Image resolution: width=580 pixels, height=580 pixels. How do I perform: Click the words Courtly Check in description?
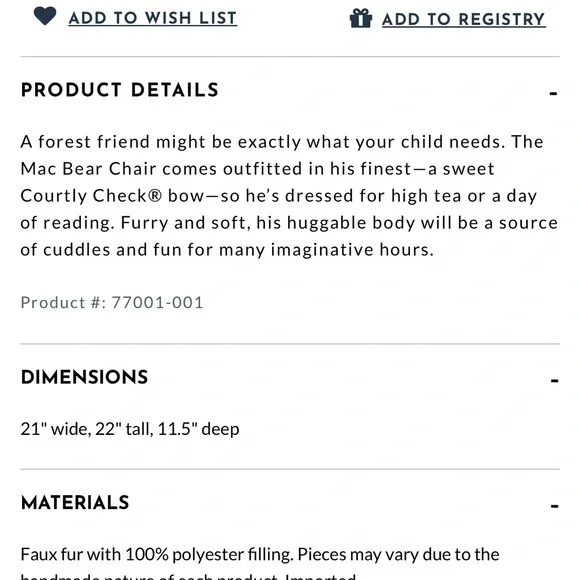(x=84, y=196)
